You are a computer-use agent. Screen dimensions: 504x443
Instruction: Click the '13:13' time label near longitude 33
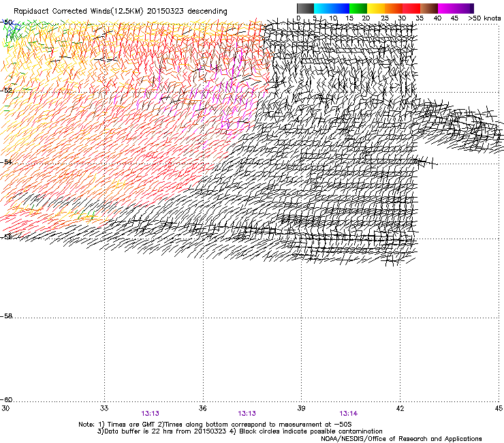[150, 414]
